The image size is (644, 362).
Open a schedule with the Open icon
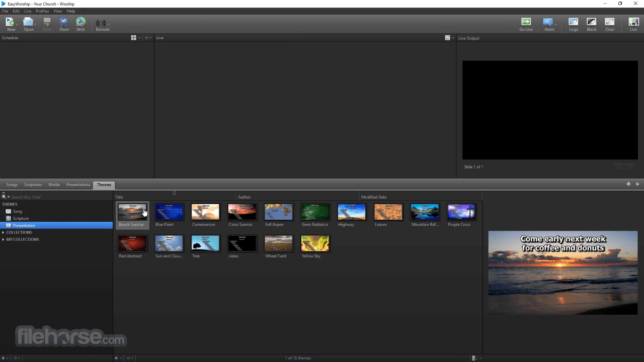(28, 22)
